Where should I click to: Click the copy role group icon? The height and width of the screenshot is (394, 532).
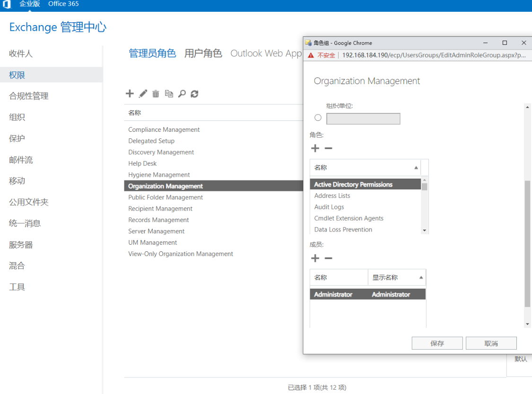(169, 94)
